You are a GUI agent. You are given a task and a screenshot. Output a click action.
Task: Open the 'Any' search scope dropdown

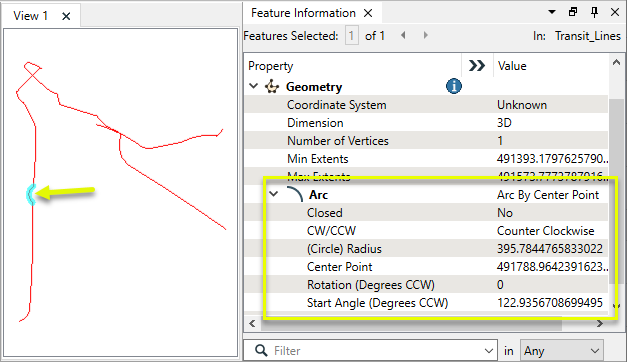561,351
